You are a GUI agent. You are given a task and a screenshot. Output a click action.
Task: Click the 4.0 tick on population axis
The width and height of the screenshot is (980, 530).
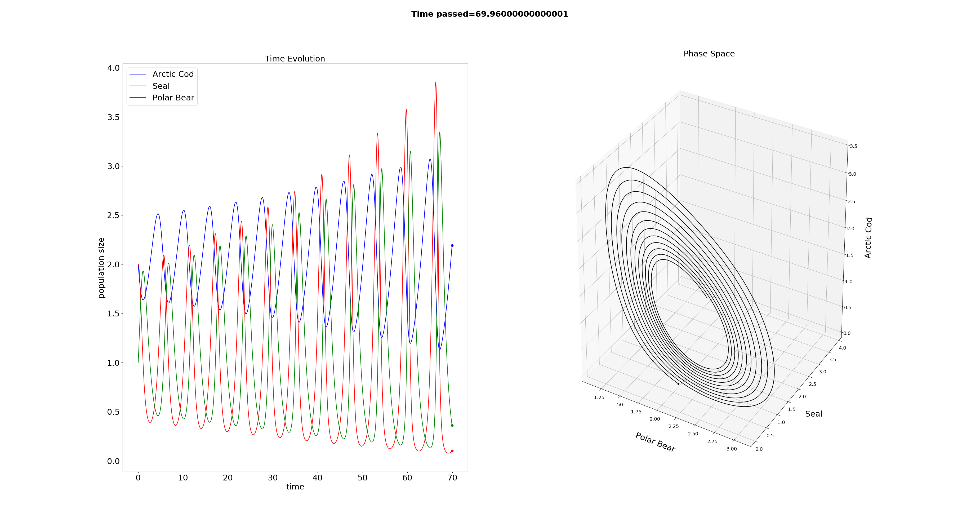point(113,68)
